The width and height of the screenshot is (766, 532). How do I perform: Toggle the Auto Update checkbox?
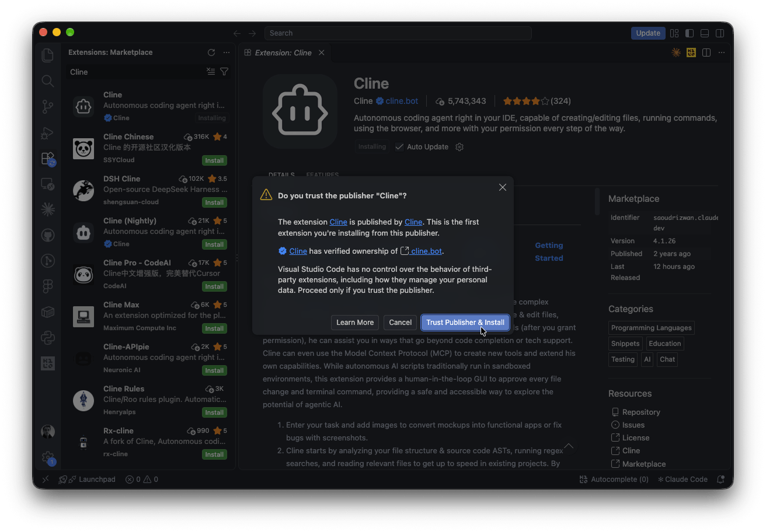coord(399,147)
